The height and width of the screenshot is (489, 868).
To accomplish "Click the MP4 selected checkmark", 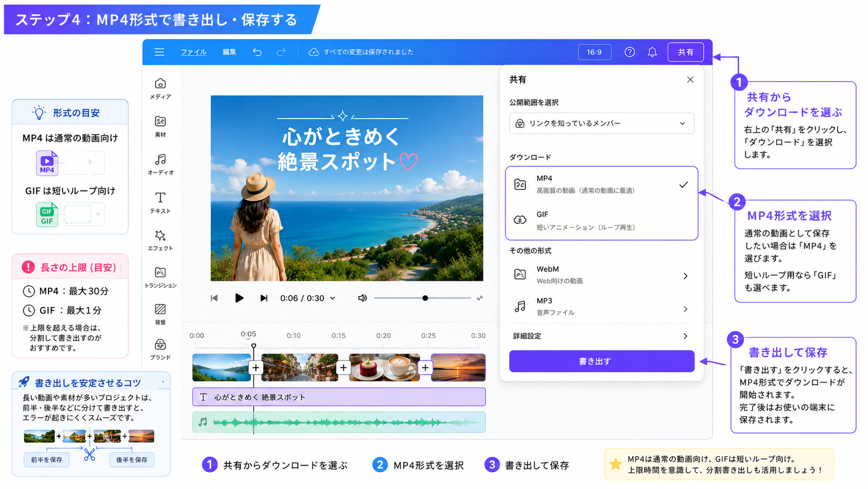I will click(684, 184).
